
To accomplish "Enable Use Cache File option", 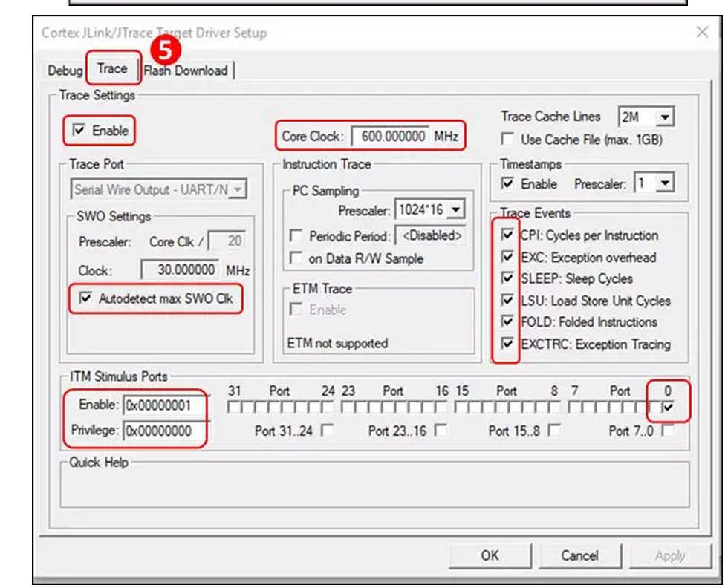I will tap(507, 140).
